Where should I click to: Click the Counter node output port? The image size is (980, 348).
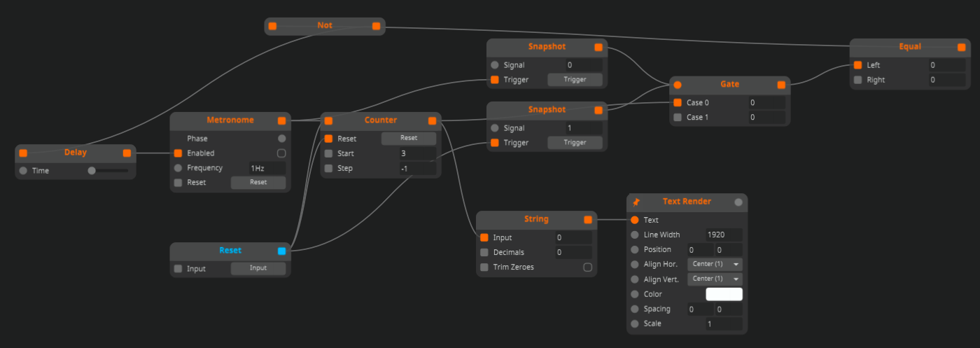432,120
